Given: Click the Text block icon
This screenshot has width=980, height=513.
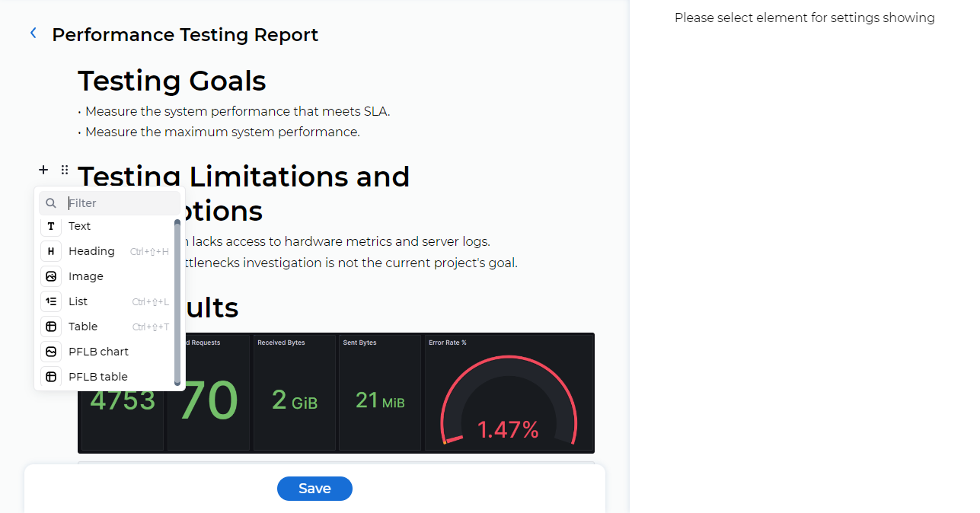Looking at the screenshot, I should point(51,226).
